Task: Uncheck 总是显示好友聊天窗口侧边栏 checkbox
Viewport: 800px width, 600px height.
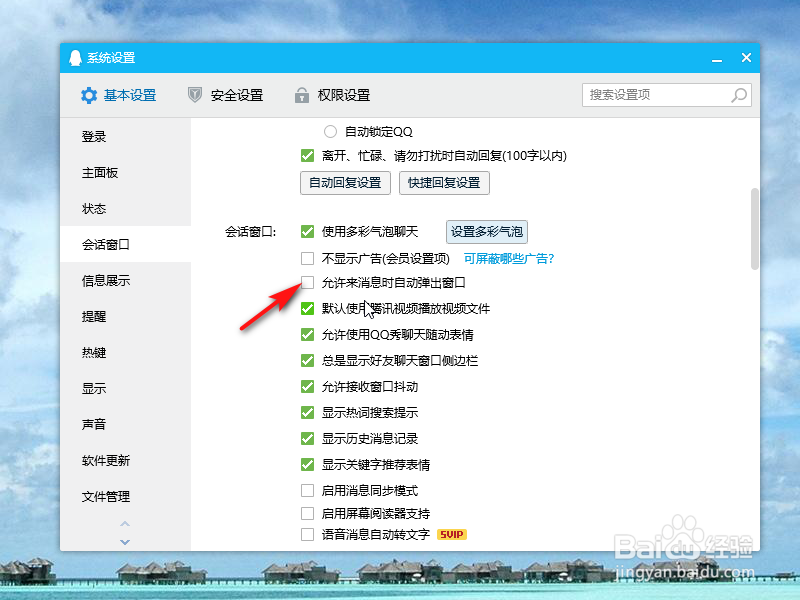Action: coord(307,361)
